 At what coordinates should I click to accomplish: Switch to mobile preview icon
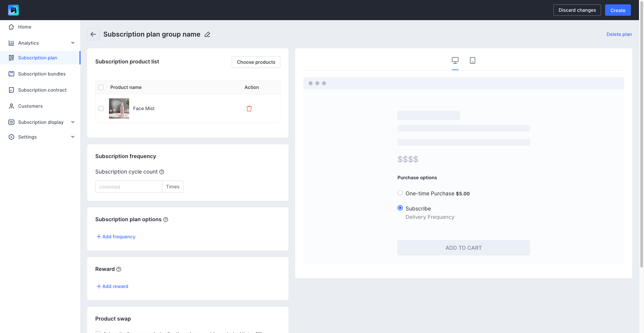473,60
